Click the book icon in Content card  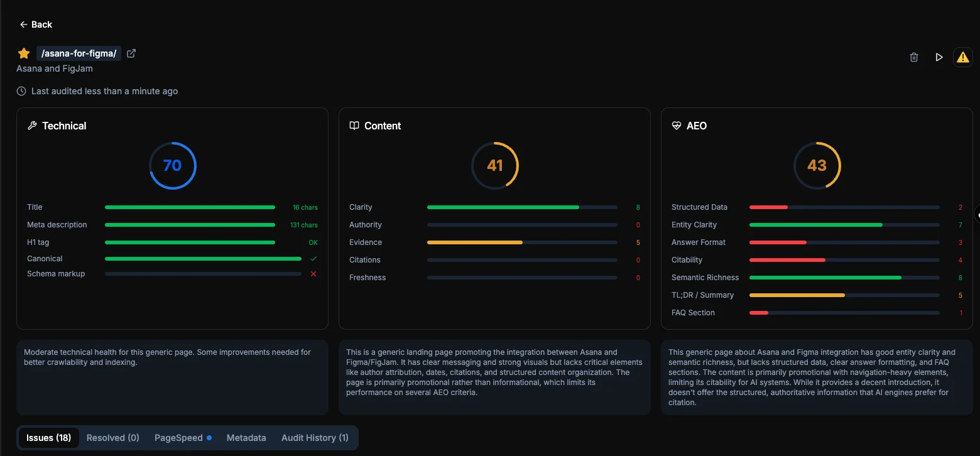pyautogui.click(x=354, y=126)
